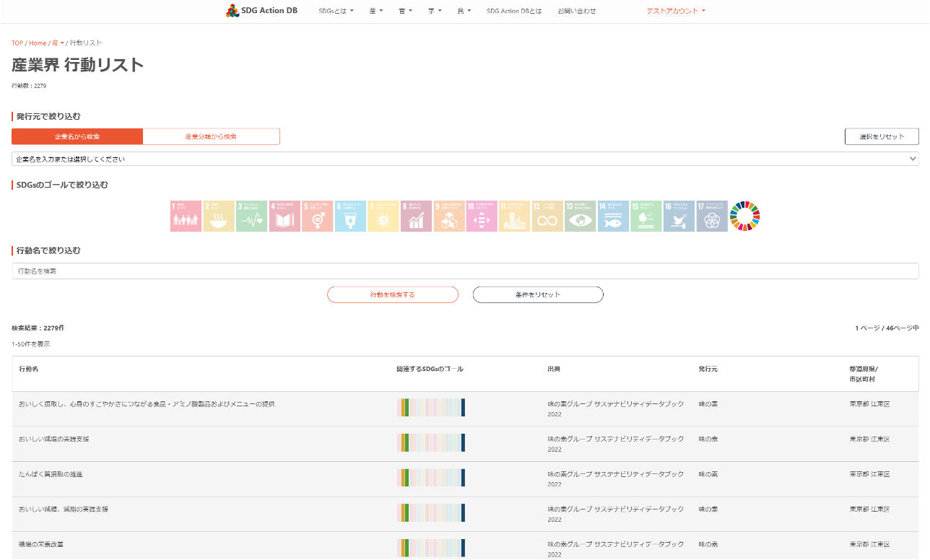The width and height of the screenshot is (930, 560).
Task: Select the SDG 17 Partnerships flower icon
Action: tap(711, 216)
